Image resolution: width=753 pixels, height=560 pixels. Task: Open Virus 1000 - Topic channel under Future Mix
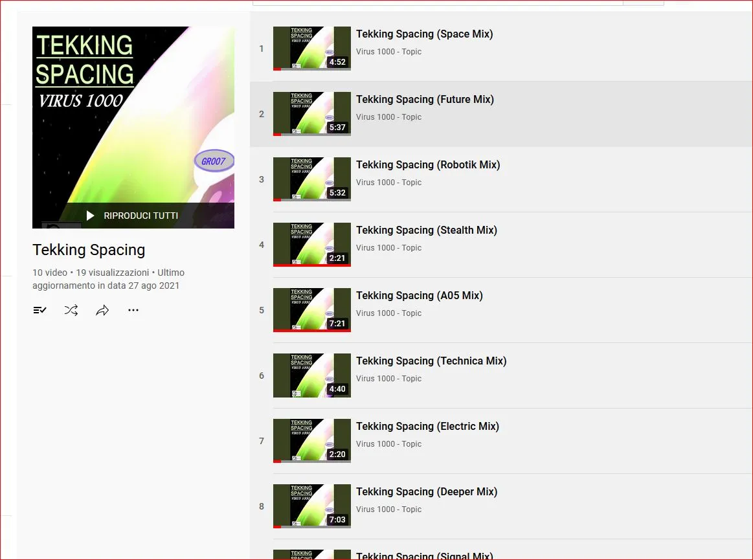(388, 117)
